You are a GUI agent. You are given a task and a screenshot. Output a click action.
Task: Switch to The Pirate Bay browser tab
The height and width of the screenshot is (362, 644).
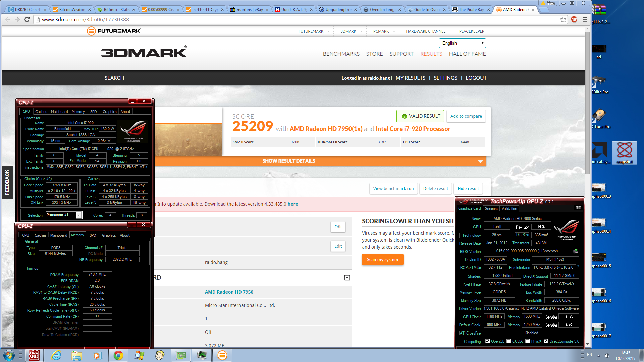(x=471, y=10)
